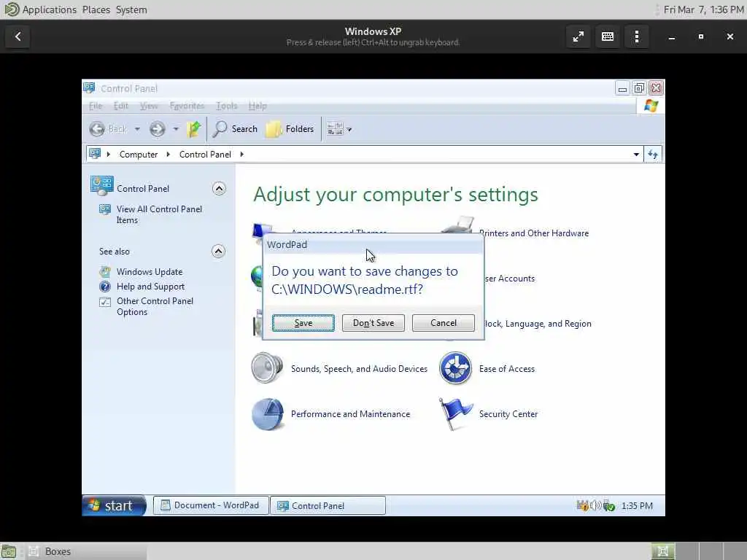
Task: Toggle the Folders pane button
Action: [x=290, y=129]
